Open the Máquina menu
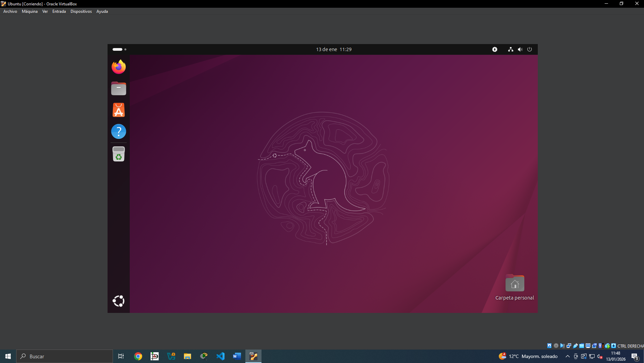644x363 pixels. click(x=30, y=11)
